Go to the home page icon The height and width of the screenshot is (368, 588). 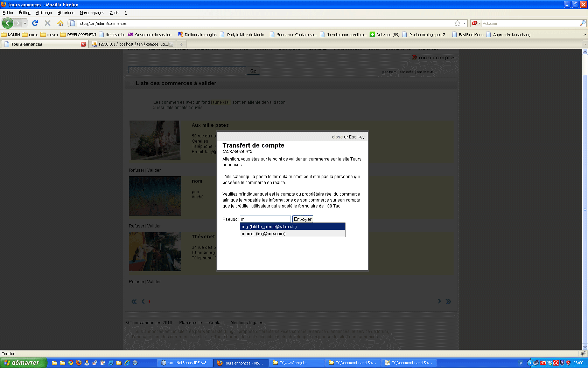(x=60, y=23)
